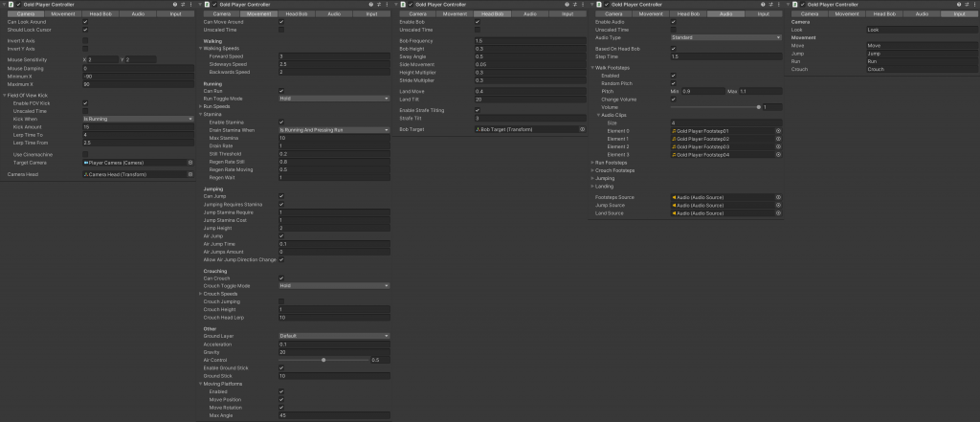This screenshot has height=422, width=980.
Task: Toggle the Random Pitch checkbox
Action: pos(673,83)
